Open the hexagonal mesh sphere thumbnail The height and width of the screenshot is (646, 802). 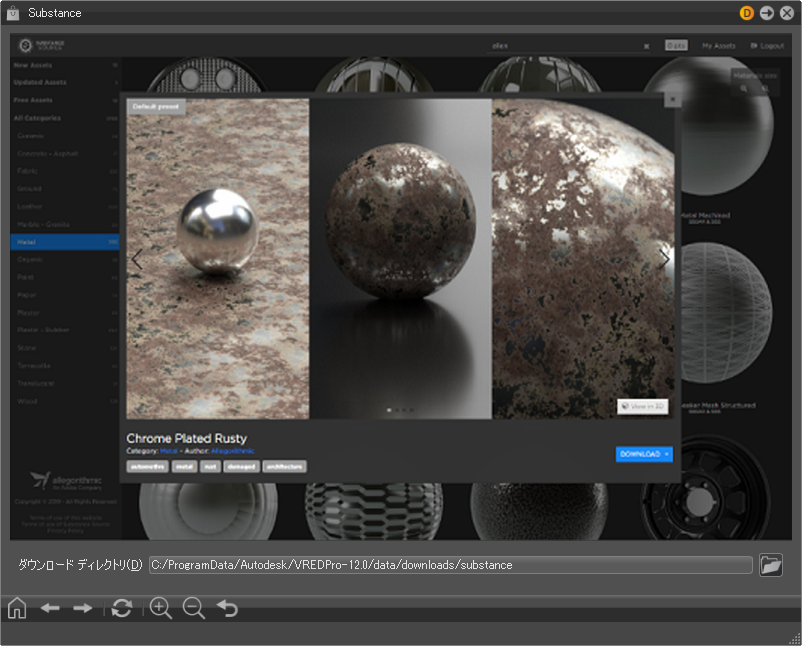pyautogui.click(x=374, y=511)
